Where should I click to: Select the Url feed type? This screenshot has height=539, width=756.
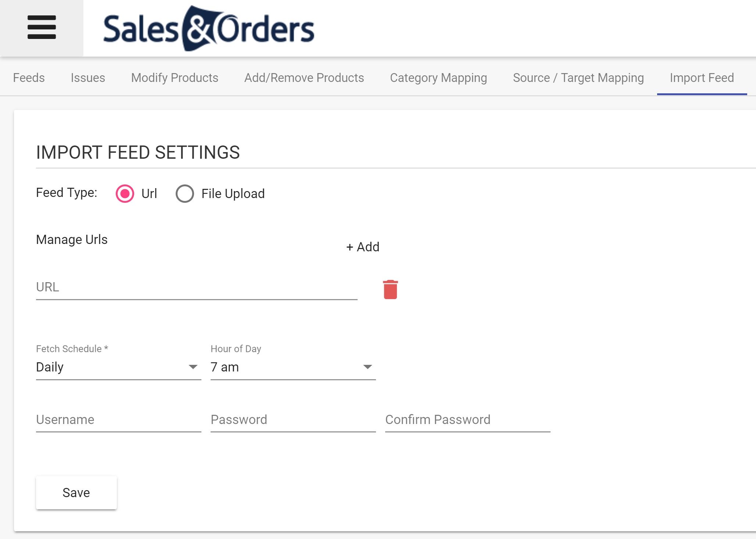[x=125, y=194]
